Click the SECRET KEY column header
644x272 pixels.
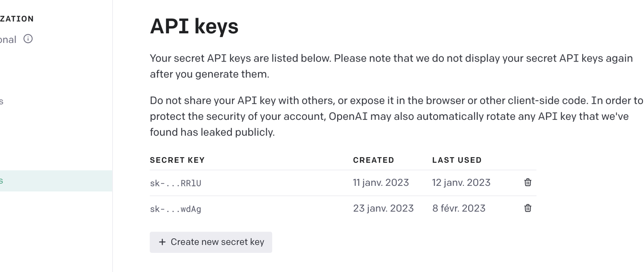(x=177, y=160)
